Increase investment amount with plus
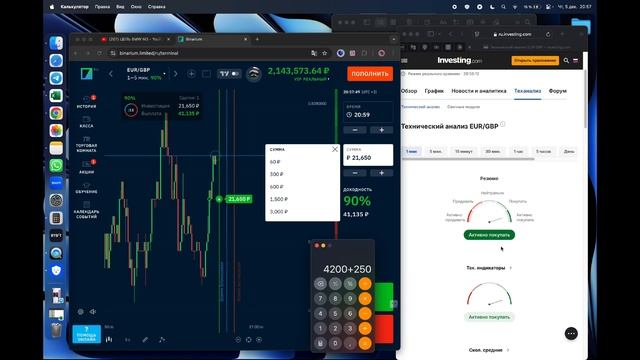 click(382, 173)
